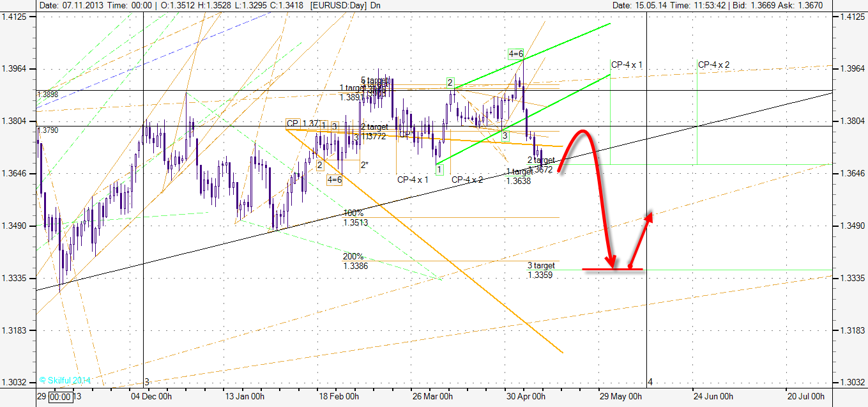The image size is (868, 407).
Task: Click the green wave marker labeled 1
Action: click(x=439, y=170)
